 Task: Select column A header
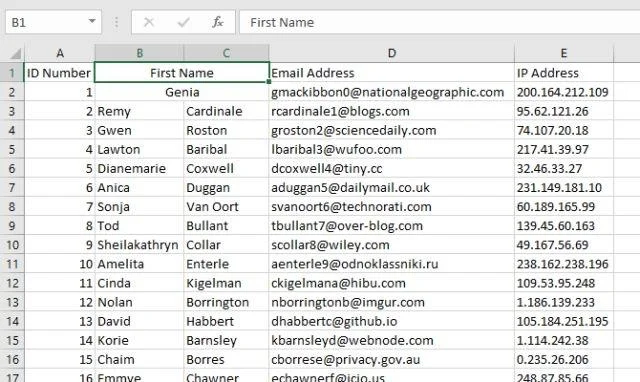point(60,53)
